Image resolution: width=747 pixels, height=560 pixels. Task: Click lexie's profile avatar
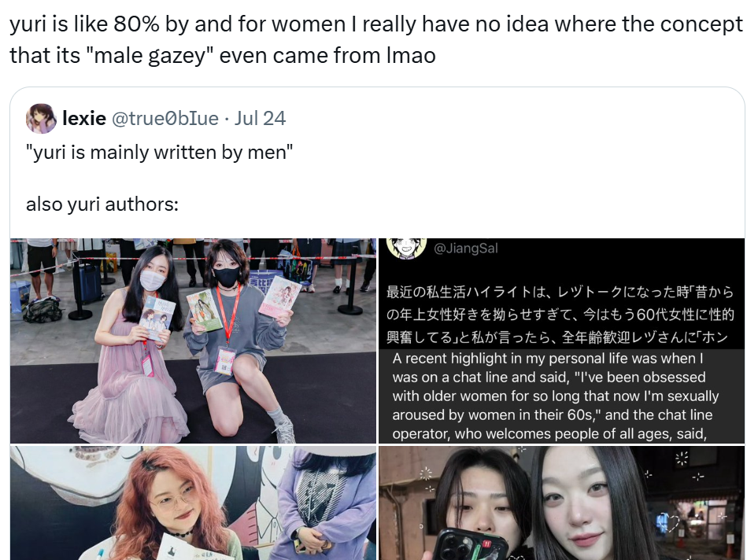(41, 118)
